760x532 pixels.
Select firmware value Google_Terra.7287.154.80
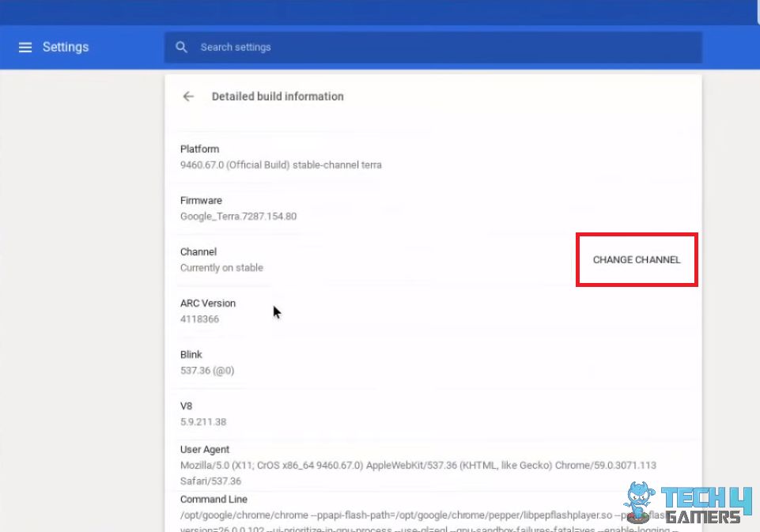tap(239, 216)
